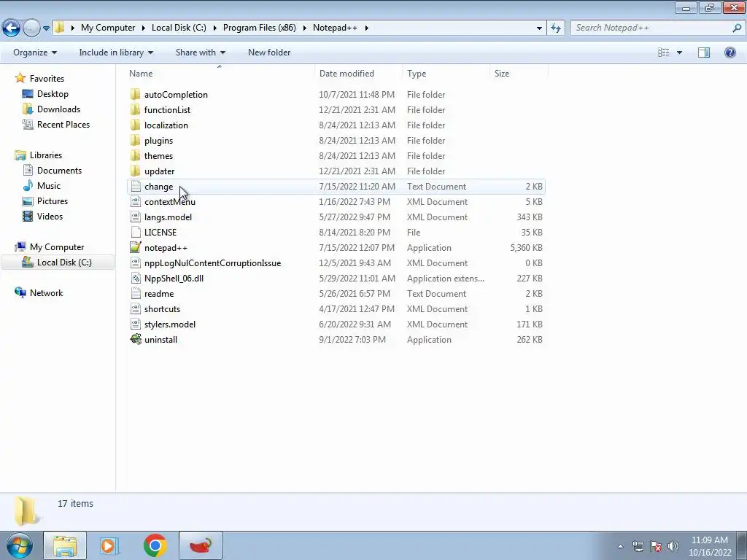Viewport: 747px width, 560px height.
Task: Open the Music library in sidebar
Action: coord(49,186)
